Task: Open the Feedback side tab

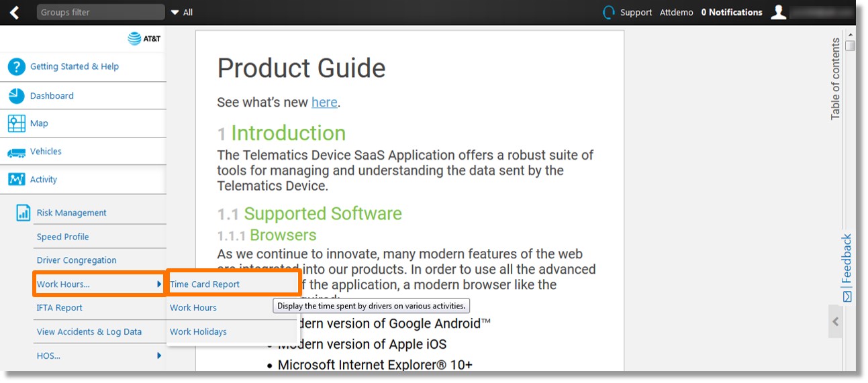Action: pyautogui.click(x=847, y=259)
